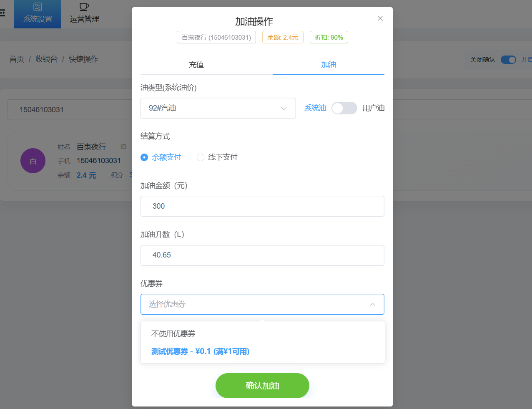Click the yellow 余额: 2.4元 badge

[283, 37]
